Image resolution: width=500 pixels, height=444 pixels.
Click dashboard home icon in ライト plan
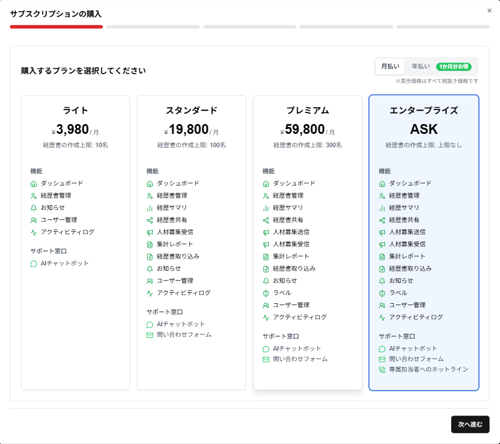33,184
